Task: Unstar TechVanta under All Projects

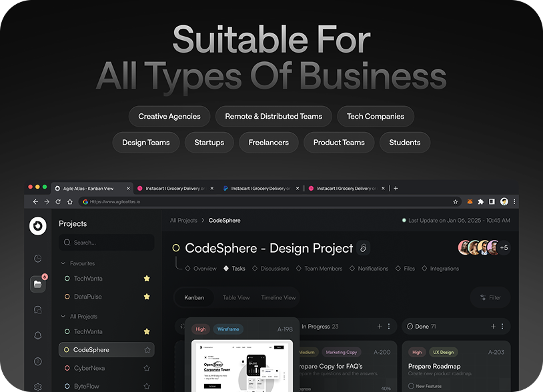Action: click(147, 331)
